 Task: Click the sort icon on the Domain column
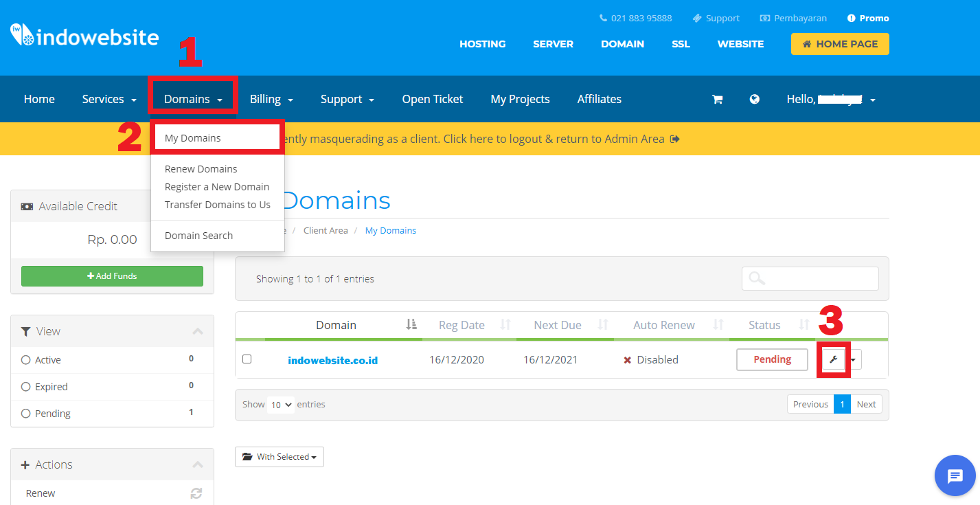pos(411,324)
